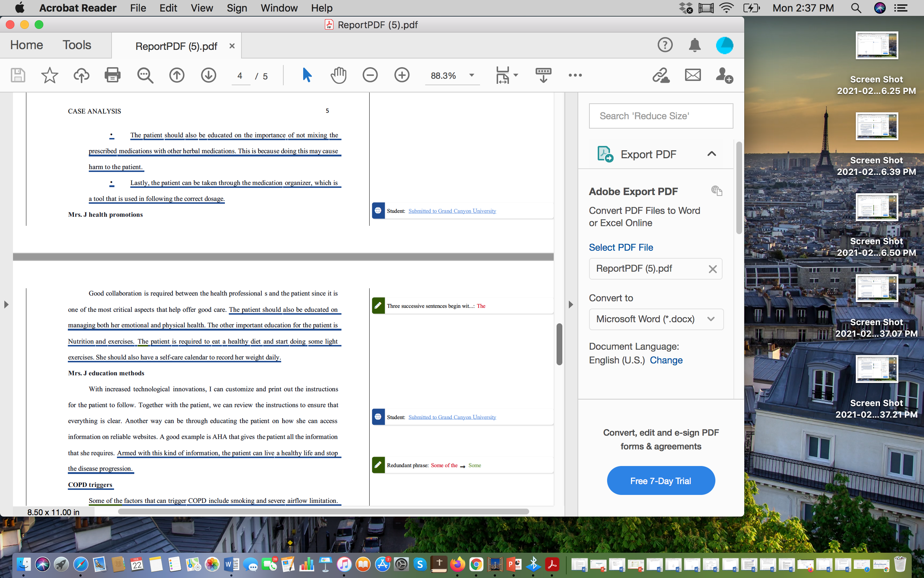Open the scrolling download keyboard tool
The image size is (924, 578).
[x=543, y=75]
